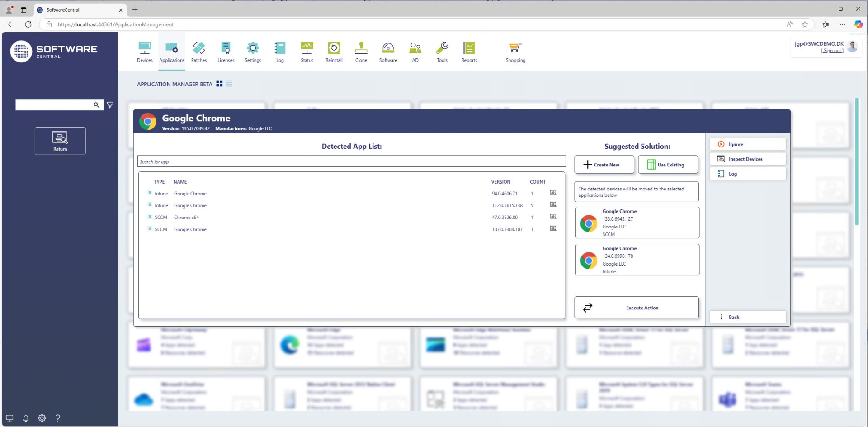Open the Shopping cart section
The image size is (868, 427).
515,52
